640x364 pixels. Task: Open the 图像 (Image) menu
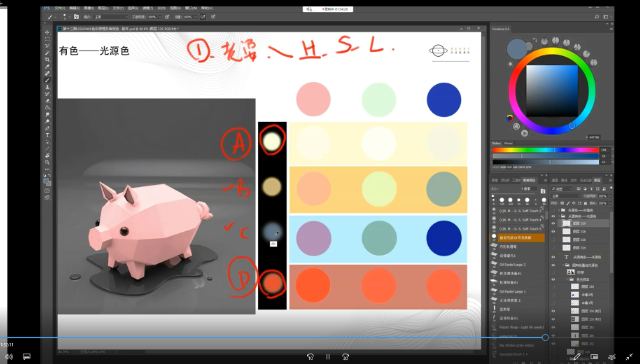[x=89, y=8]
